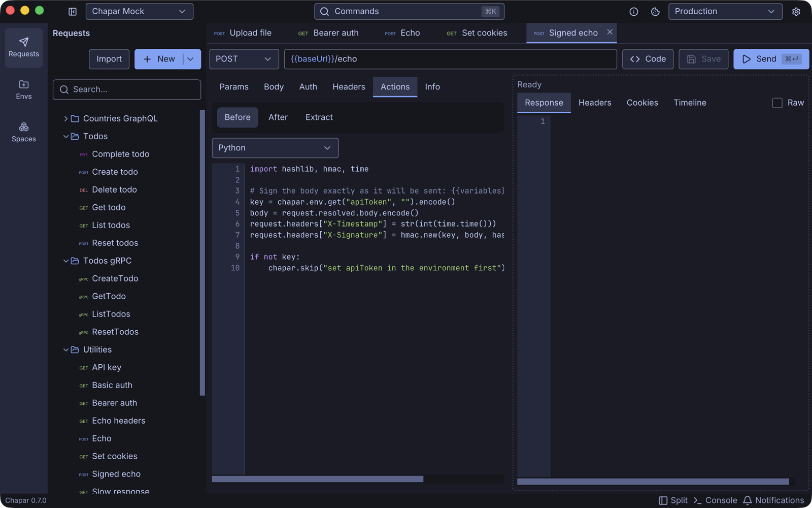Open the Echo headers request
This screenshot has width=812, height=508.
tap(119, 421)
